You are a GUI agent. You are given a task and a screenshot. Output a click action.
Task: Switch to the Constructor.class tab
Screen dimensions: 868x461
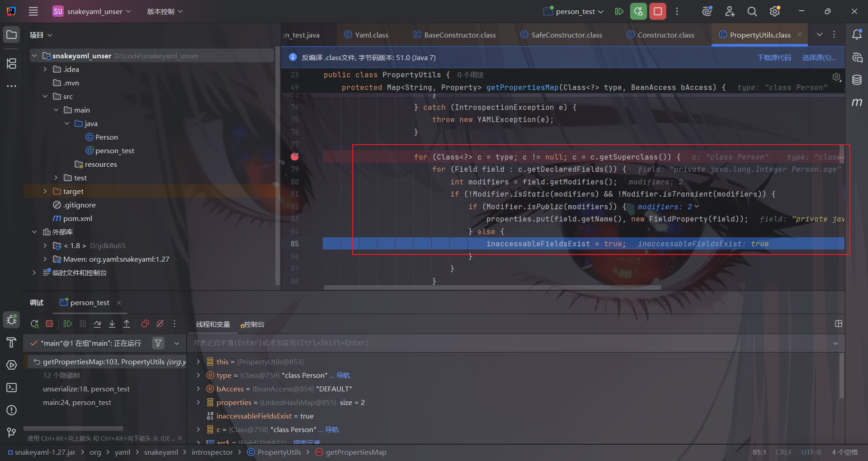pyautogui.click(x=660, y=35)
